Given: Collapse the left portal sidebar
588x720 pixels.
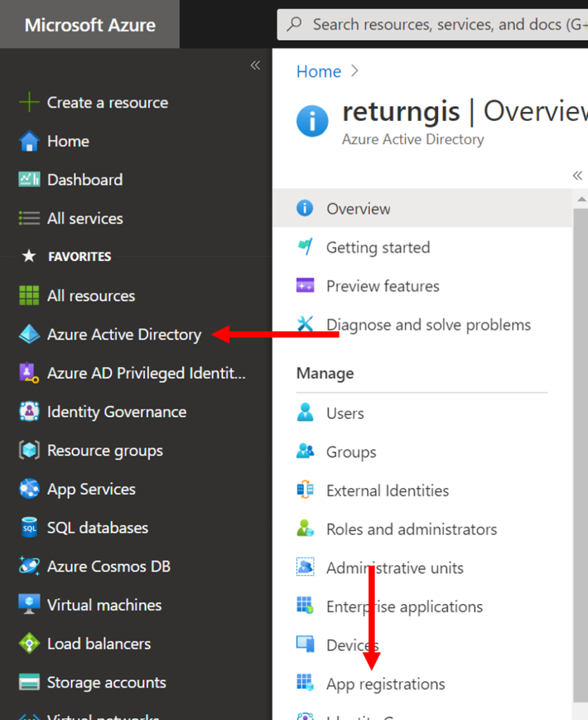Looking at the screenshot, I should pyautogui.click(x=255, y=65).
